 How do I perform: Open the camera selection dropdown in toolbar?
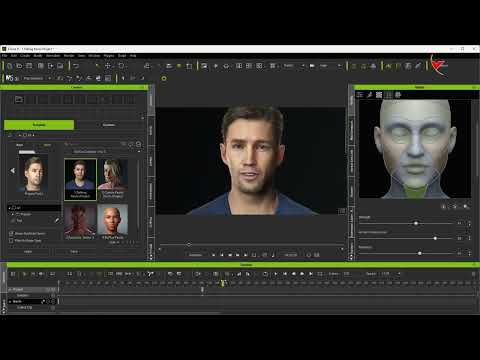(330, 66)
